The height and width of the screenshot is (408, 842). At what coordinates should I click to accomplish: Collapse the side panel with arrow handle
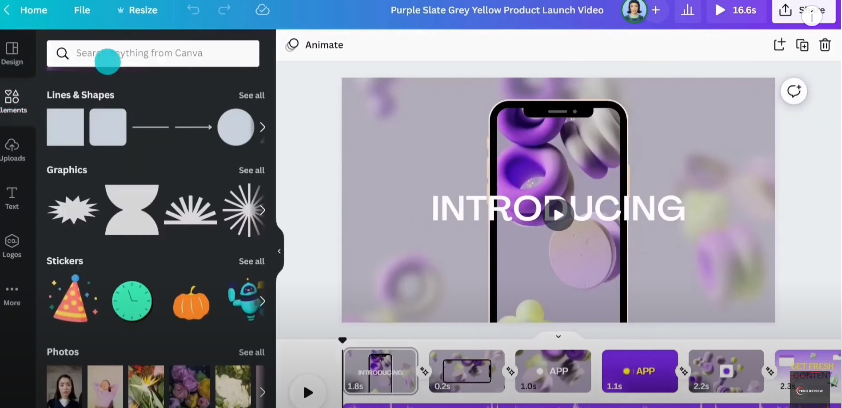tap(279, 251)
